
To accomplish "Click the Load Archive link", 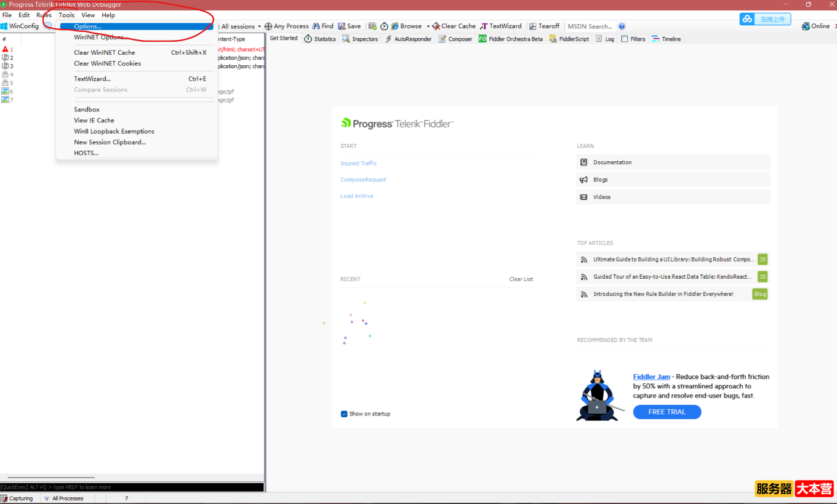I will click(x=357, y=196).
